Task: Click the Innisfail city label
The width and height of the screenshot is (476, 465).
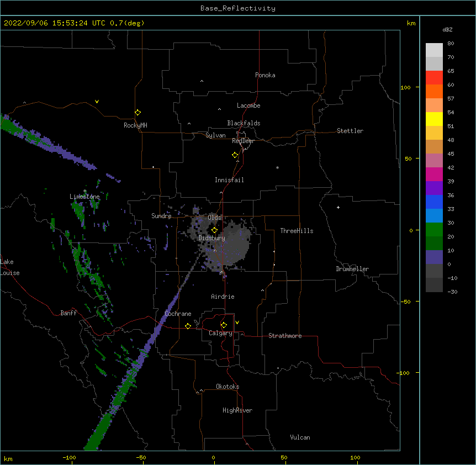Action: tap(229, 180)
